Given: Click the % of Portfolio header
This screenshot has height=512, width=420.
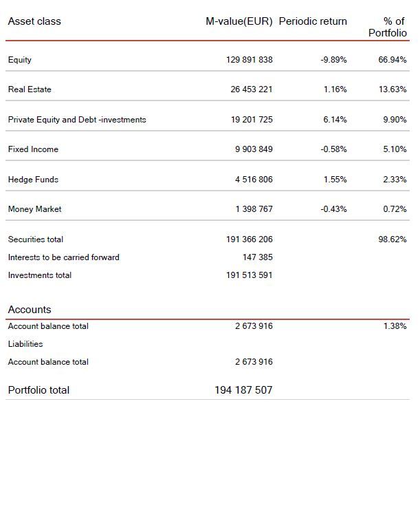Looking at the screenshot, I should tap(388, 27).
